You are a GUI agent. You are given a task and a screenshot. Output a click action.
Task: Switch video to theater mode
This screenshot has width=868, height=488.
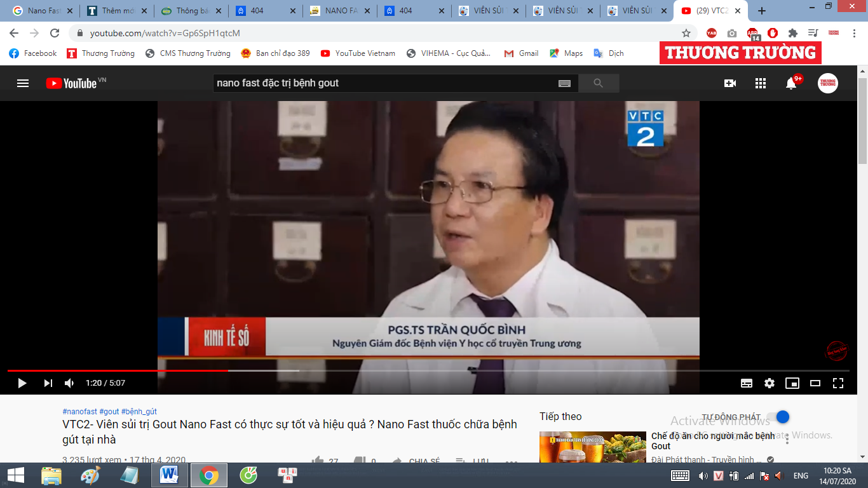click(815, 383)
